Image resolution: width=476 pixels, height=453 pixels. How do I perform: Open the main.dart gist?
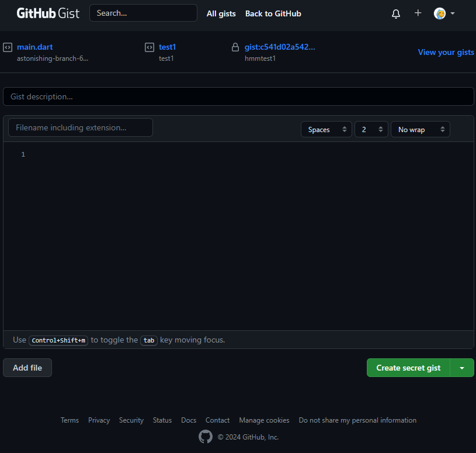point(34,47)
